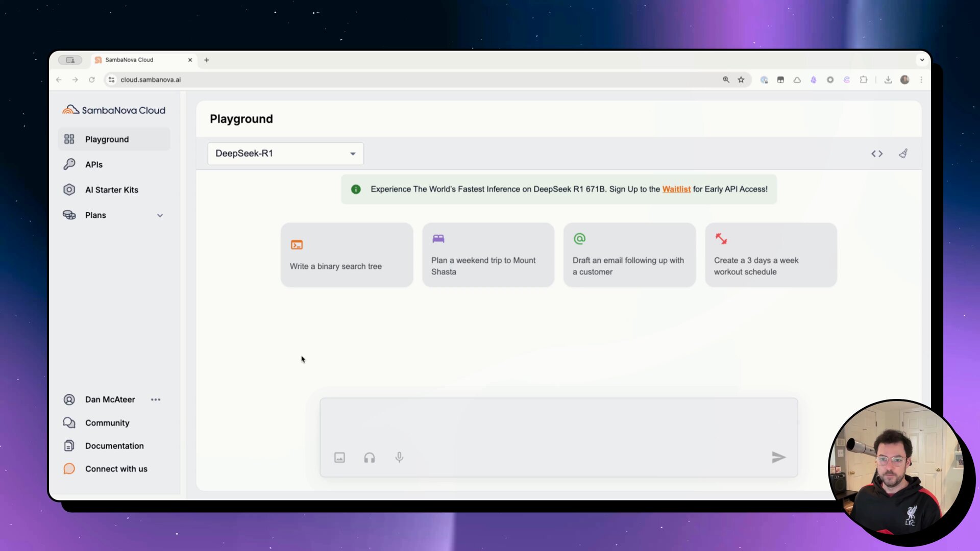Viewport: 980px width, 551px height.
Task: Open Connect with us
Action: [x=116, y=469]
